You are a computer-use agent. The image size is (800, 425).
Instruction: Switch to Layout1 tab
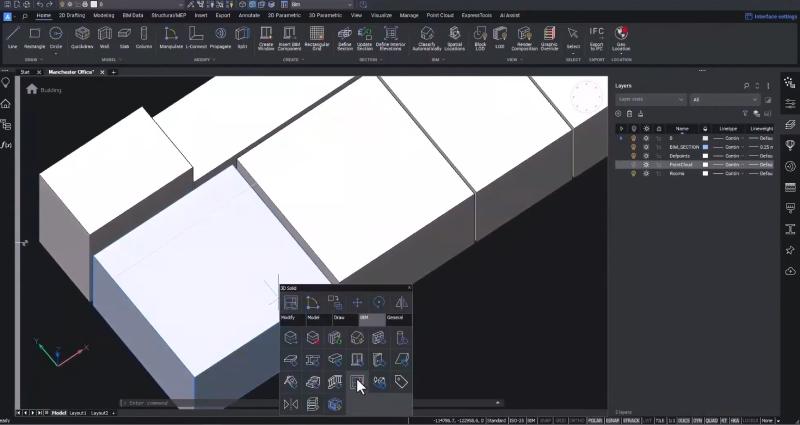(x=78, y=413)
